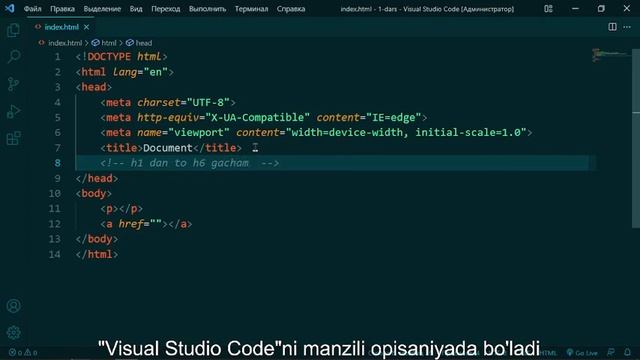Click line number 10 in the gutter
The image size is (640, 360).
click(x=55, y=193)
